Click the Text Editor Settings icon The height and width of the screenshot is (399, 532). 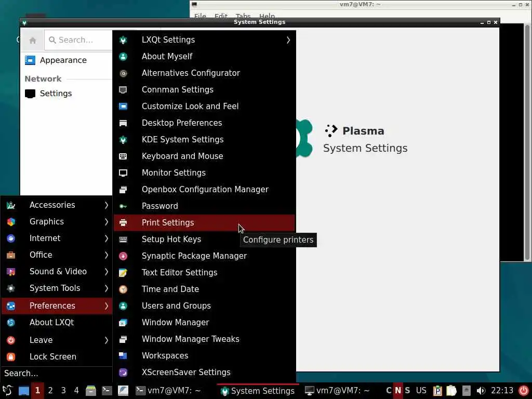click(123, 272)
